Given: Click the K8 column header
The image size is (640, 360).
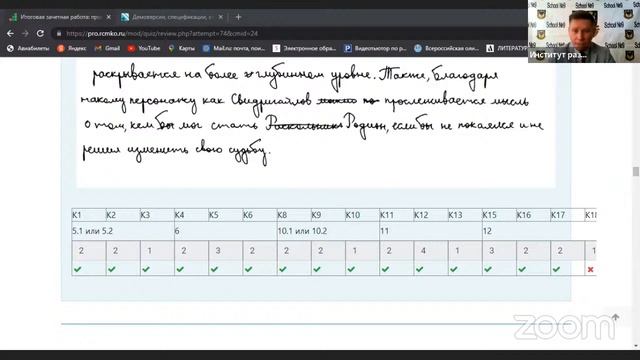Looking at the screenshot, I should click(x=295, y=215).
